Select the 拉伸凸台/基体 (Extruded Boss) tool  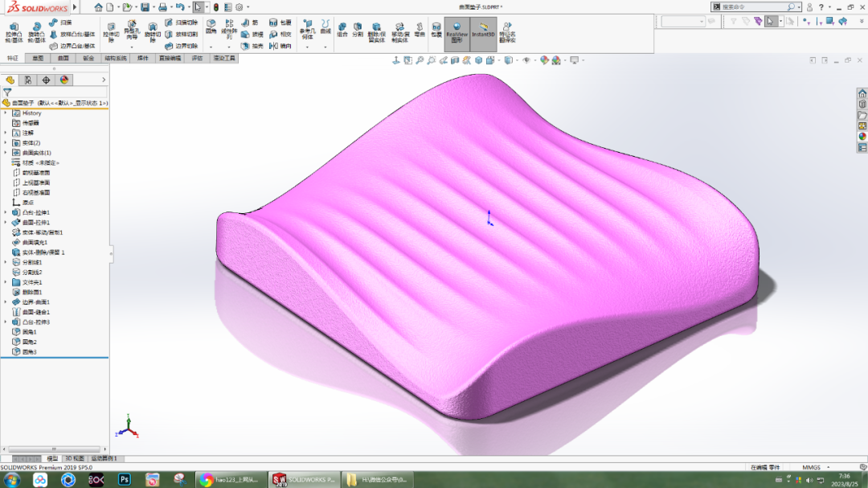point(14,32)
